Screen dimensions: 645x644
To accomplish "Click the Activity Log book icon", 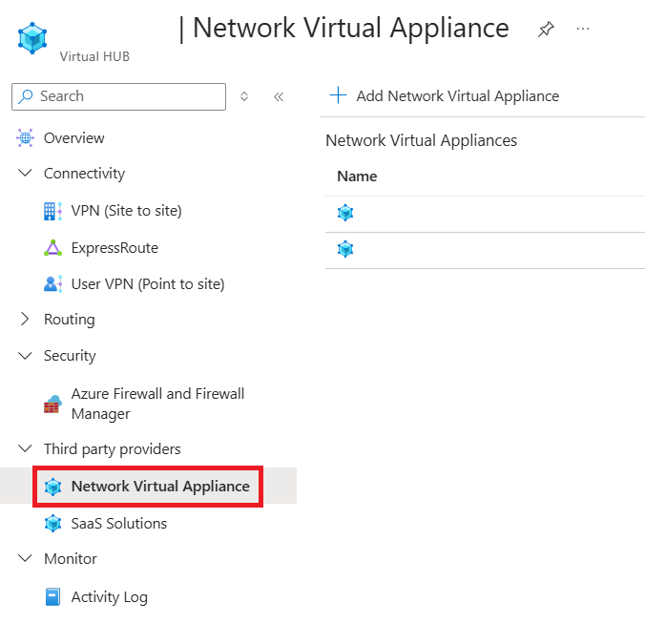I will coord(52,597).
